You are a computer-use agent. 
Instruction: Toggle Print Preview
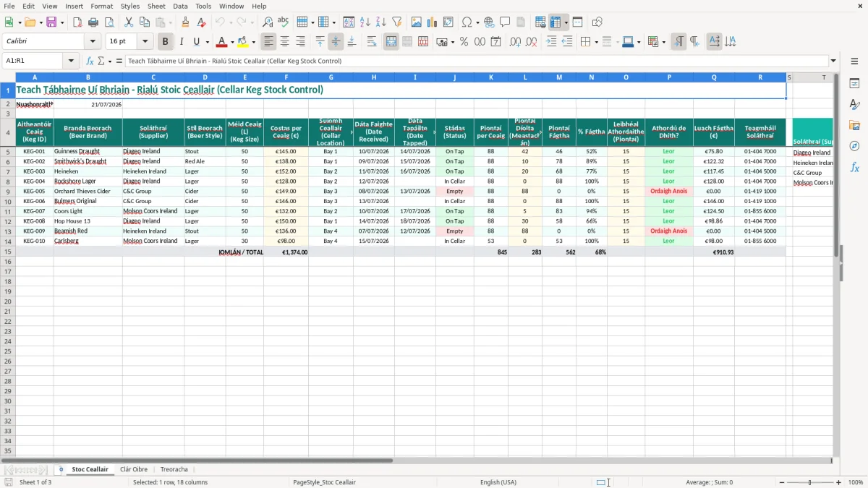(x=109, y=22)
